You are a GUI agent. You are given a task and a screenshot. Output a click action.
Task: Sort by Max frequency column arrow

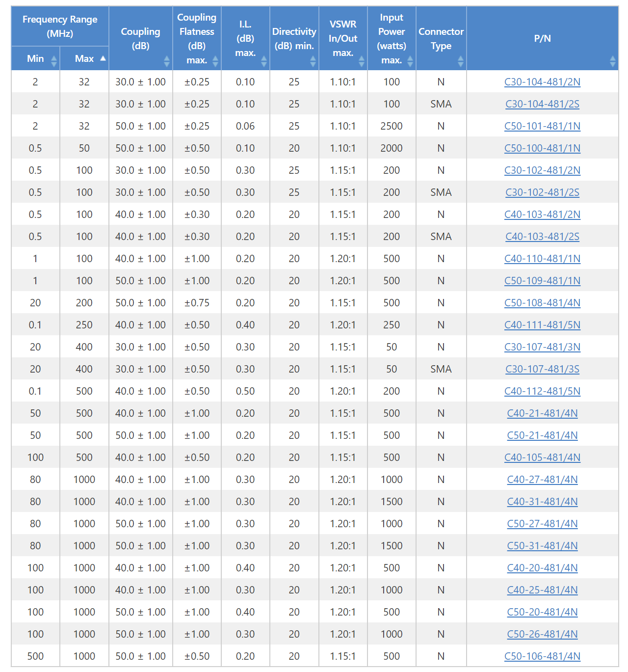[103, 58]
